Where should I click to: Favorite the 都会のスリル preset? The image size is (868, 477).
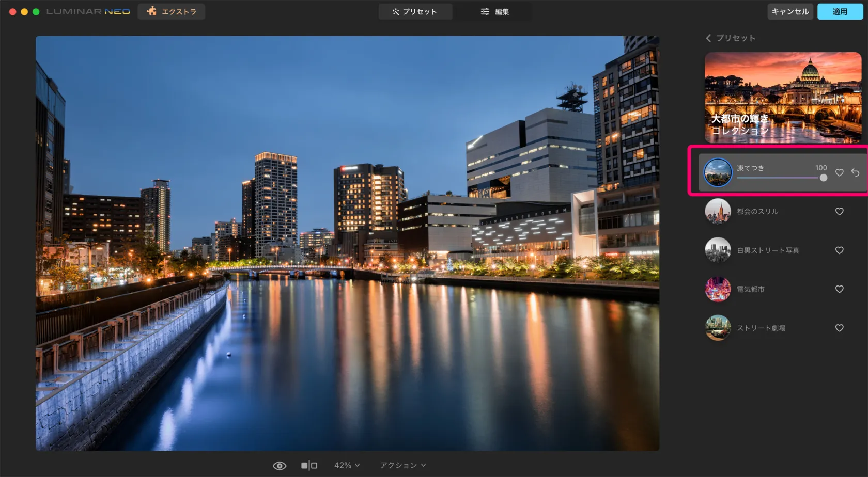(840, 211)
